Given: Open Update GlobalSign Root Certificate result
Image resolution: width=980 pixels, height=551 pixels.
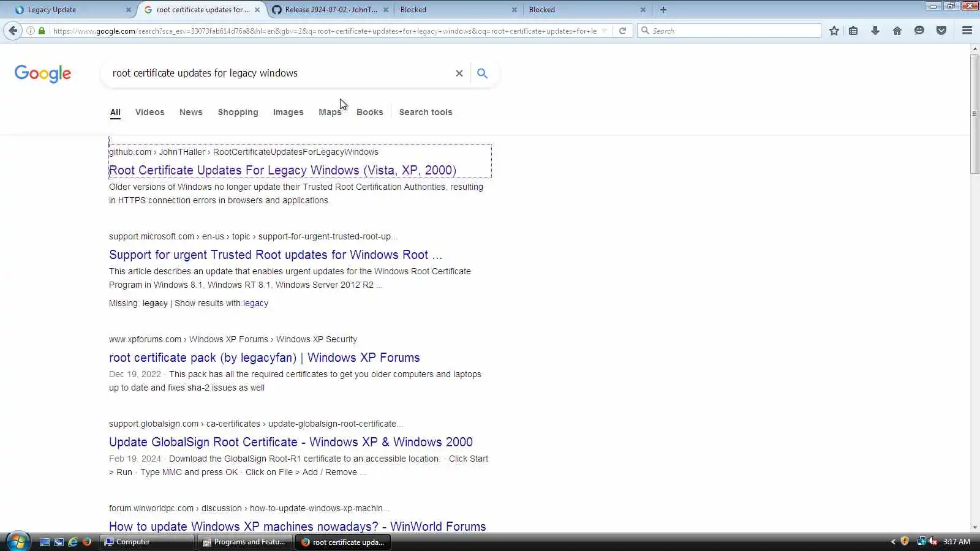Looking at the screenshot, I should tap(291, 442).
